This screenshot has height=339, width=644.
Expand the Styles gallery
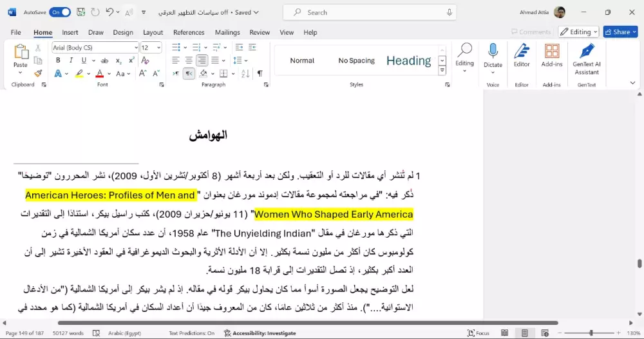442,70
